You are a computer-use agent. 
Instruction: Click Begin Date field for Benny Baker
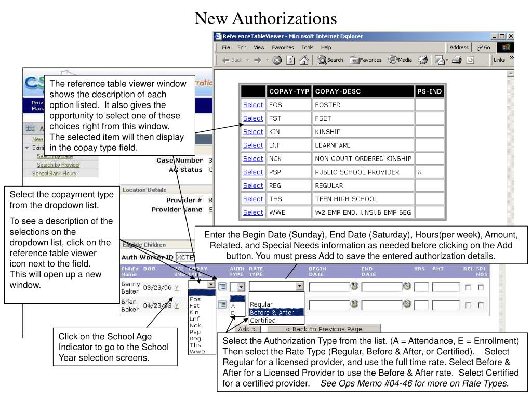pyautogui.click(x=329, y=287)
